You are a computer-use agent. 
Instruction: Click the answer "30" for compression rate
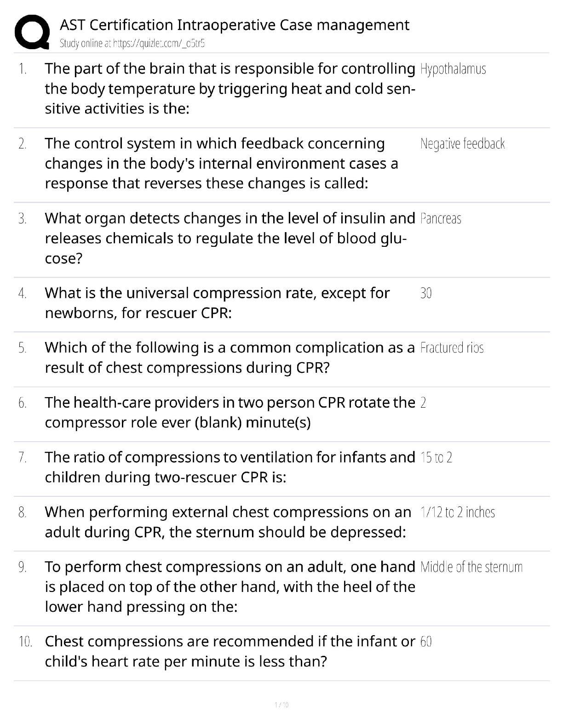point(426,293)
